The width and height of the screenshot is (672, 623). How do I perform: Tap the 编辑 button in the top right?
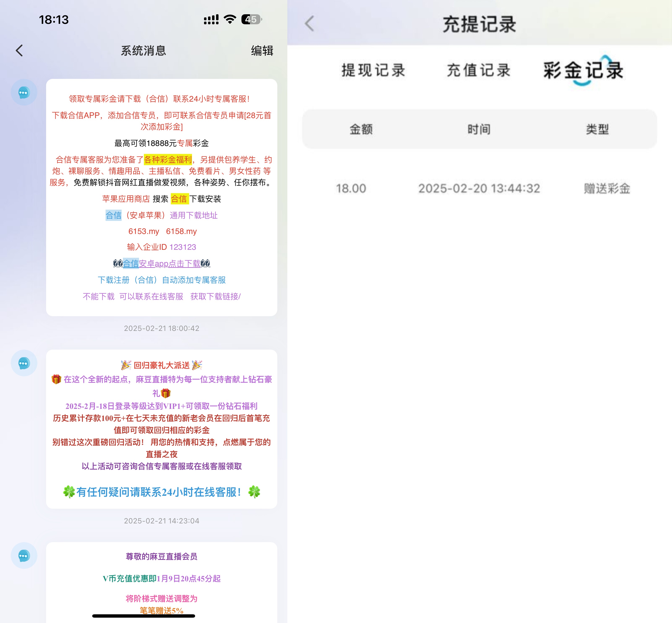click(262, 51)
